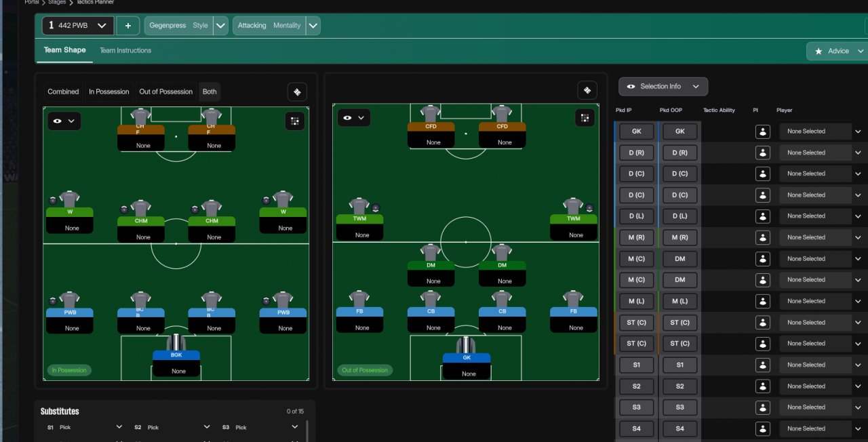Screen dimensions: 868x442
Task: Click the In Possession pitch diamond icon
Action: pos(297,92)
